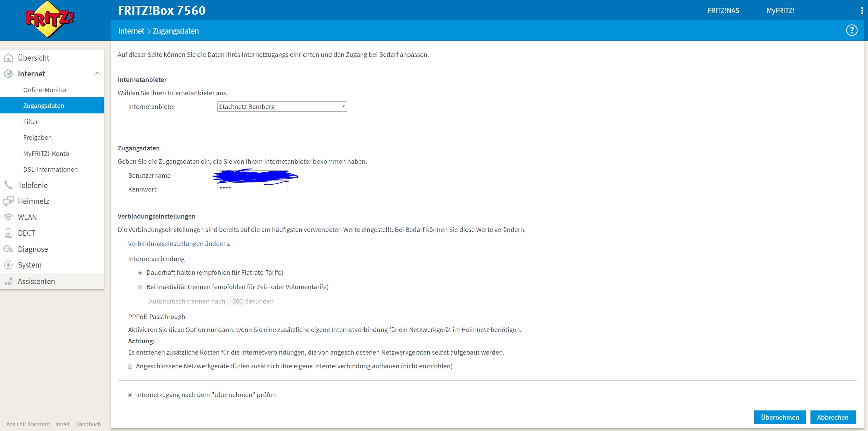This screenshot has height=431, width=868.
Task: Collapse Verbindungseinstellungen ändern section
Action: [x=179, y=244]
